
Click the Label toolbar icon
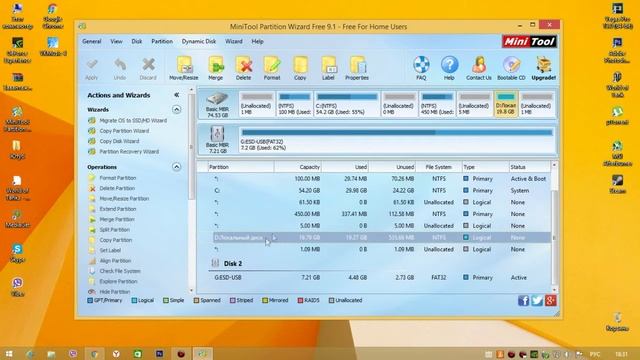328,64
